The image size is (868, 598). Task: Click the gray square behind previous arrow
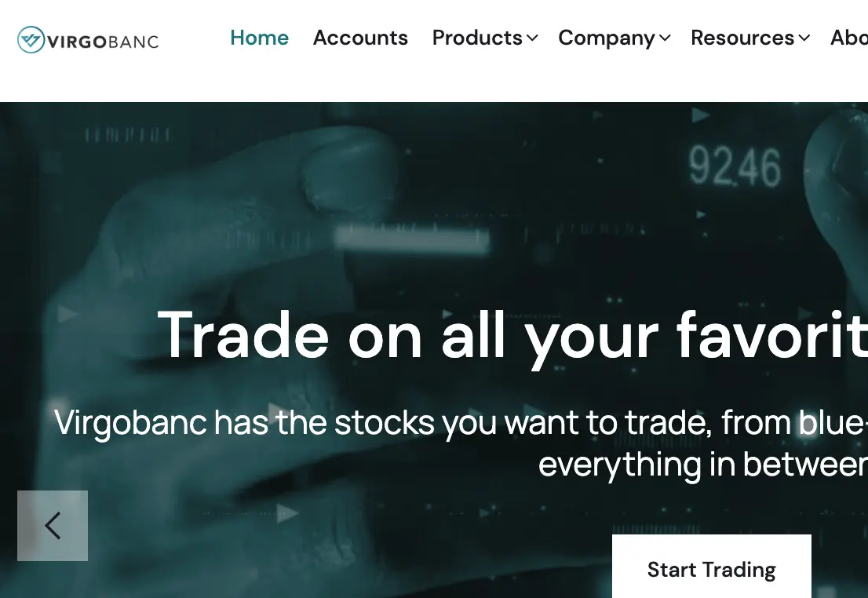pos(53,526)
